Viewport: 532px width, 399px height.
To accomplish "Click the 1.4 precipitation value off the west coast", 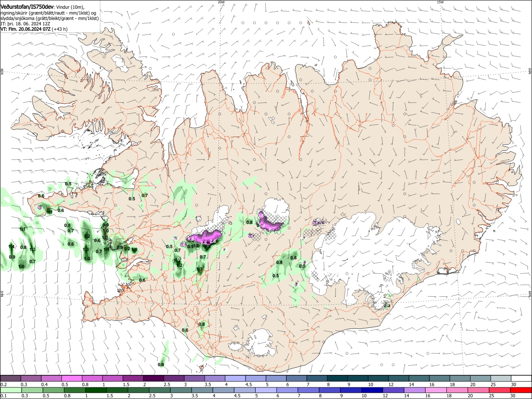I will pyautogui.click(x=12, y=247).
